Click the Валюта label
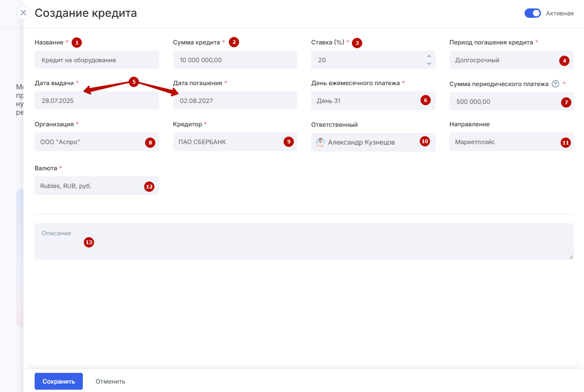The image size is (584, 392). (46, 168)
